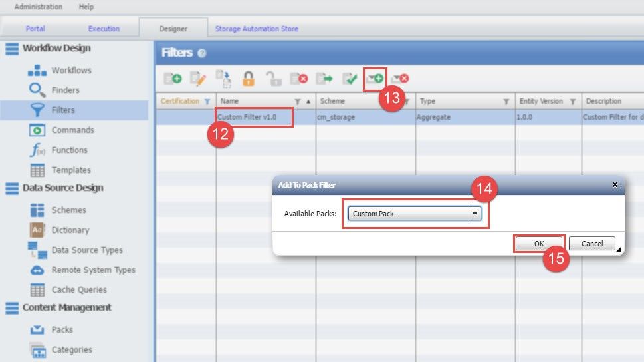The image size is (644, 362).
Task: Close the Add To Pack Filter dialog
Action: click(x=615, y=185)
